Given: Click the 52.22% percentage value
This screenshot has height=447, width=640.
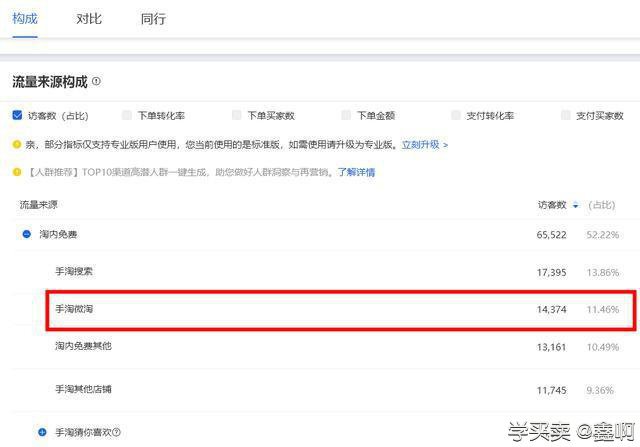Looking at the screenshot, I should 602,235.
